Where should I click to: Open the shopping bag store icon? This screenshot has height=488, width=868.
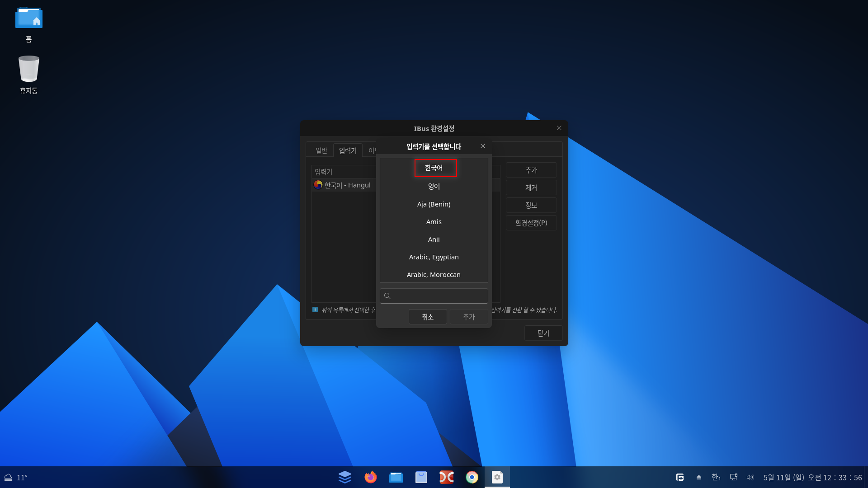tap(421, 477)
